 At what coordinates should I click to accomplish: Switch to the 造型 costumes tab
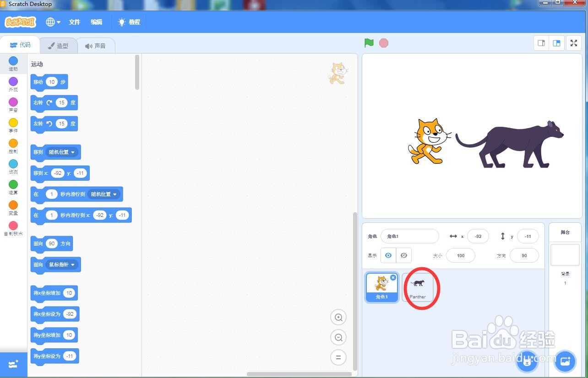coord(58,46)
